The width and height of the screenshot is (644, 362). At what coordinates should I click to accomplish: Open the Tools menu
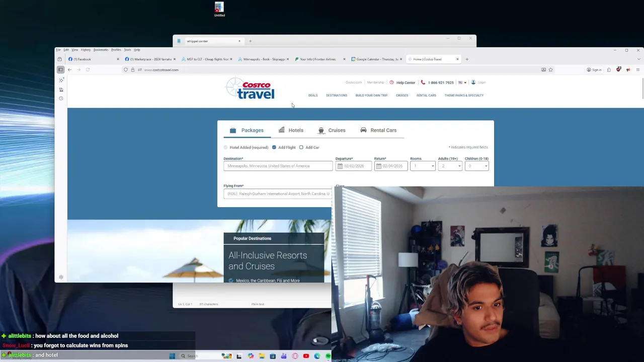coord(127,50)
